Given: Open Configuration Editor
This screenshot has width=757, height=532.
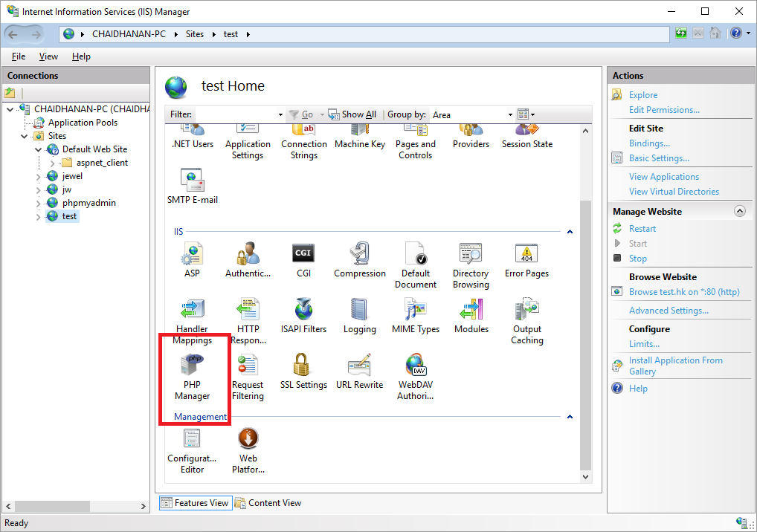Looking at the screenshot, I should (x=192, y=451).
